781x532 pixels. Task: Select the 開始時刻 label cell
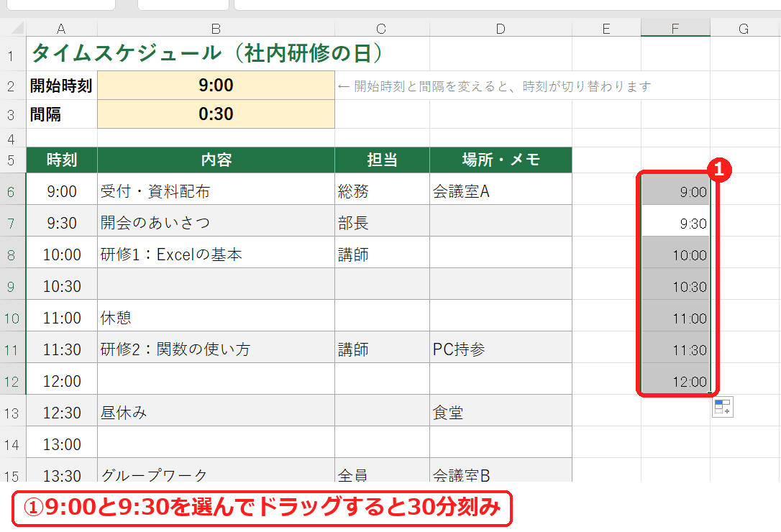click(61, 85)
